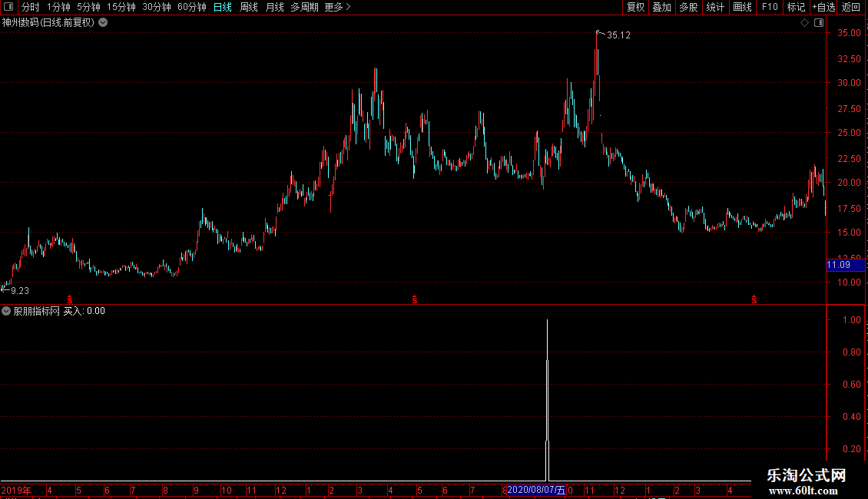Select the 60分钟 period tab

[191, 7]
